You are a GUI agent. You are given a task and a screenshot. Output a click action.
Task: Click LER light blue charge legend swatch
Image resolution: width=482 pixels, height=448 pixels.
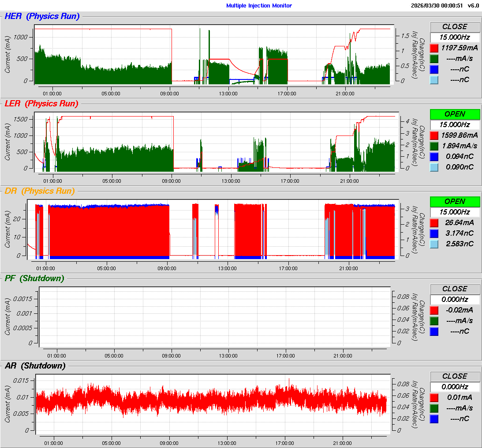click(434, 167)
